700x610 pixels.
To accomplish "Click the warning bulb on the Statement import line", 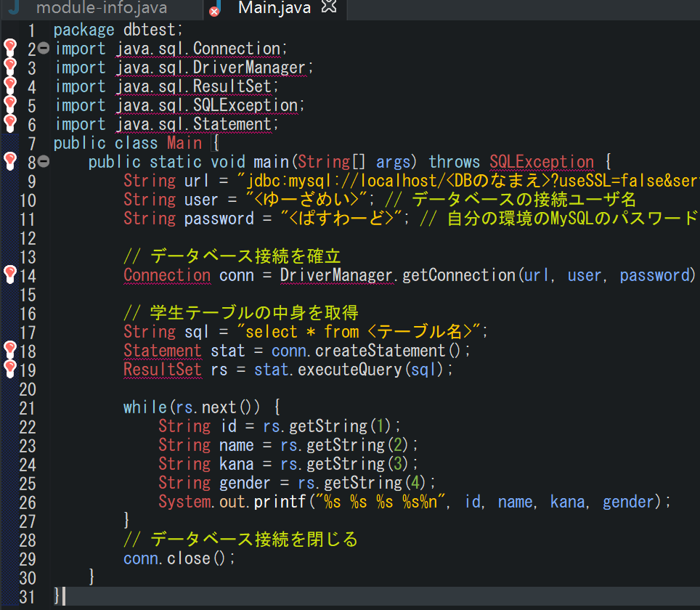I will [x=9, y=123].
